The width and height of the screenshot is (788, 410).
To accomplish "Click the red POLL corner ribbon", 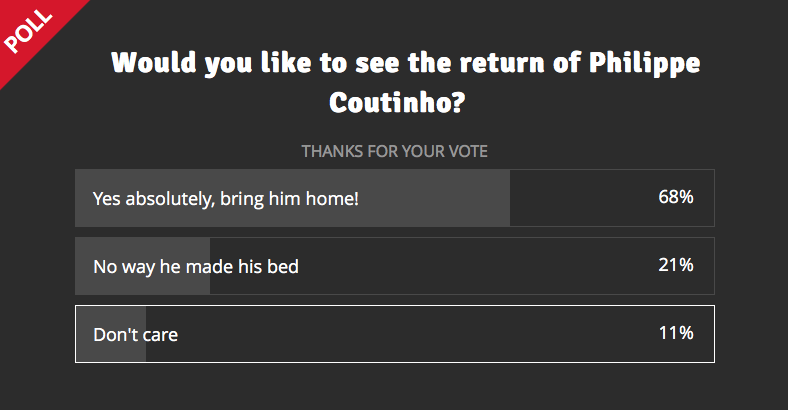I will [29, 30].
